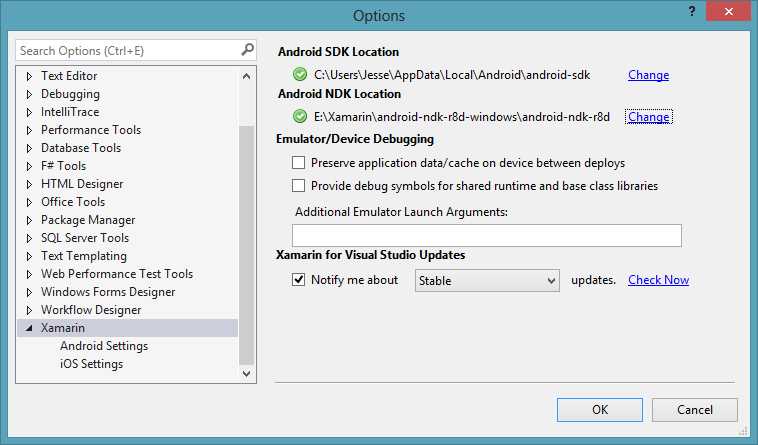
Task: Collapse the Xamarin node
Action: point(29,328)
